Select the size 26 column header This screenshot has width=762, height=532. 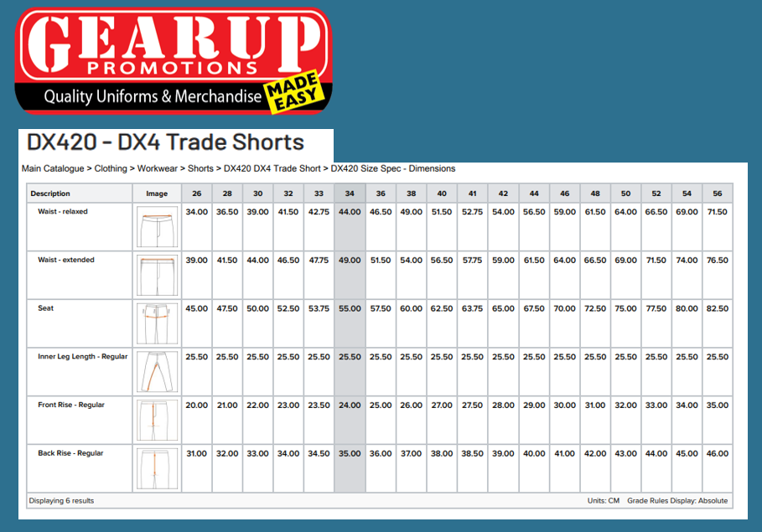tap(197, 194)
